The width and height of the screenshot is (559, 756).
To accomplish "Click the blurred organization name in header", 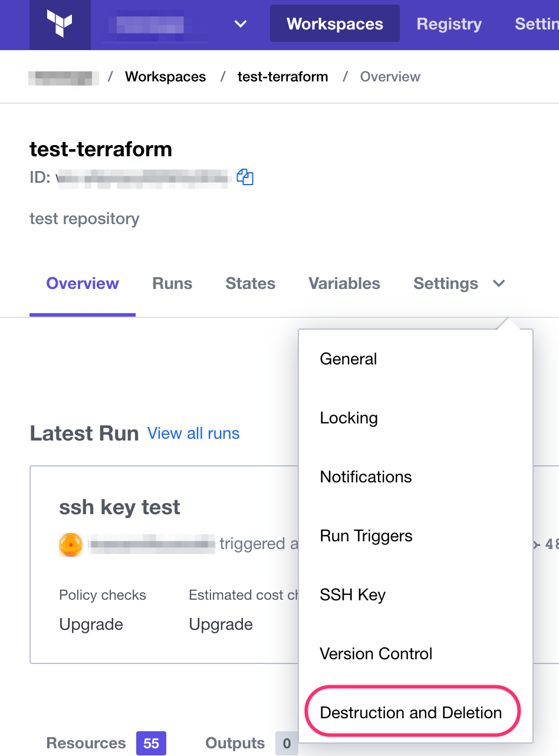I will (x=150, y=24).
